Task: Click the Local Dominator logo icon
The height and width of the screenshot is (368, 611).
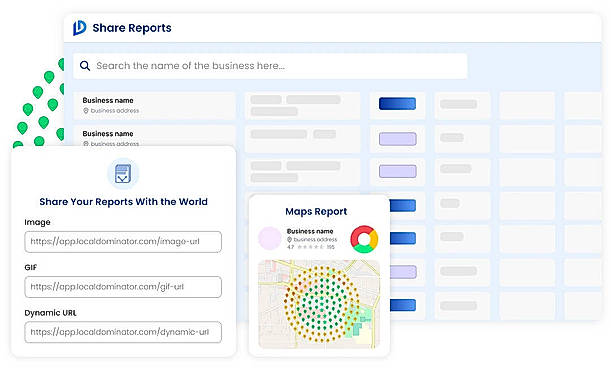Action: [x=79, y=28]
